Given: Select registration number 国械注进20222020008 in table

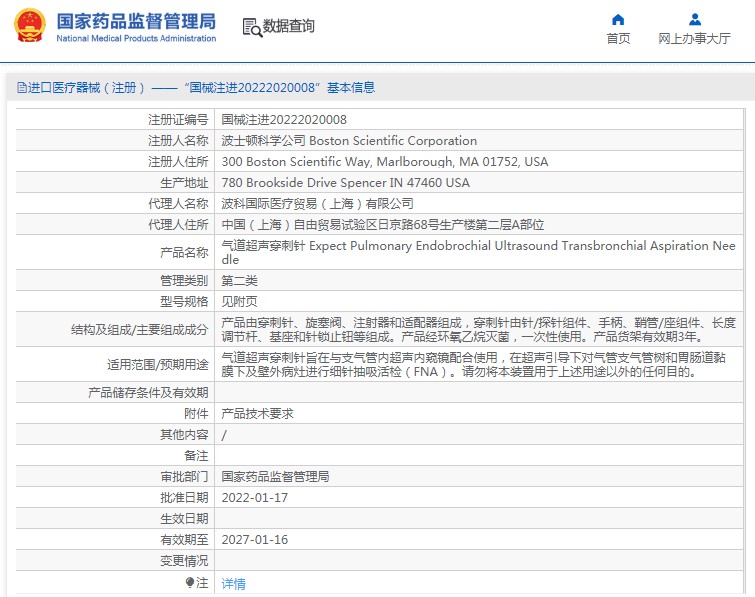Looking at the screenshot, I should pyautogui.click(x=284, y=120).
